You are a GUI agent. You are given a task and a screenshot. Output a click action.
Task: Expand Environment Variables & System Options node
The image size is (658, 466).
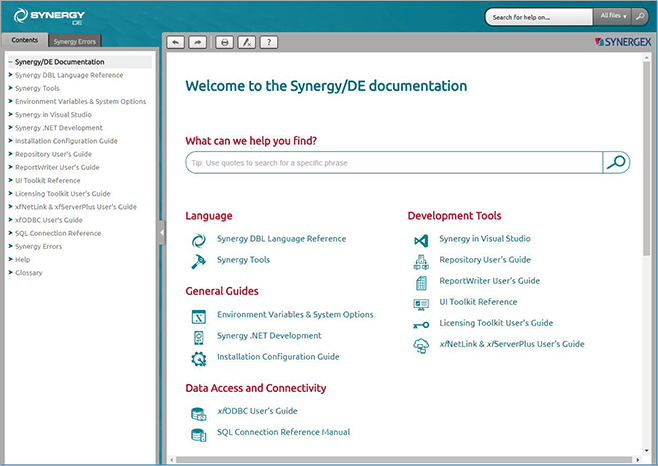(10, 101)
